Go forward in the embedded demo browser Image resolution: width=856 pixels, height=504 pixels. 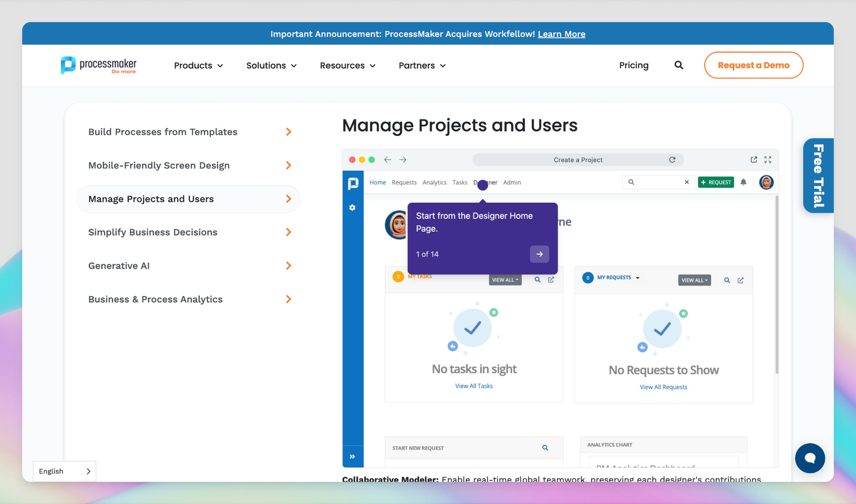click(403, 159)
